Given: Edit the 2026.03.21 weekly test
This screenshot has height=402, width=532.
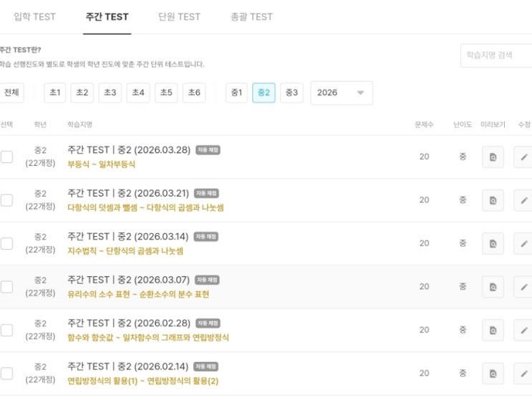Looking at the screenshot, I should point(523,200).
